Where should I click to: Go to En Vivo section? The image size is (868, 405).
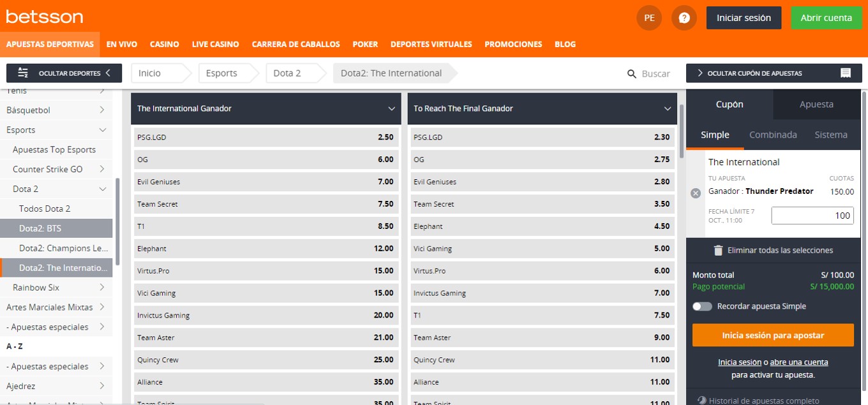(x=122, y=45)
